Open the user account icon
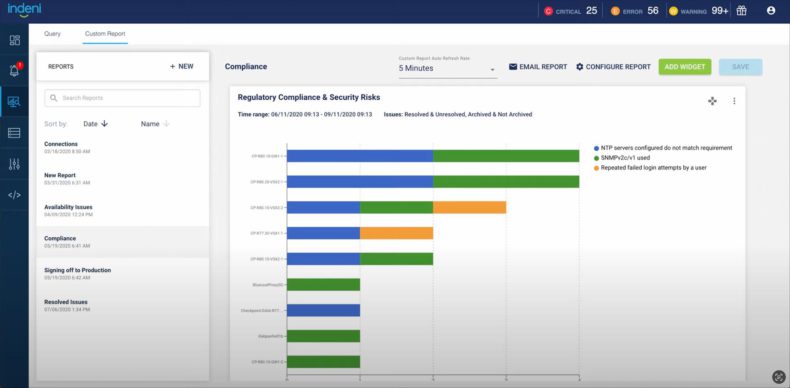The width and height of the screenshot is (790, 388). point(770,11)
